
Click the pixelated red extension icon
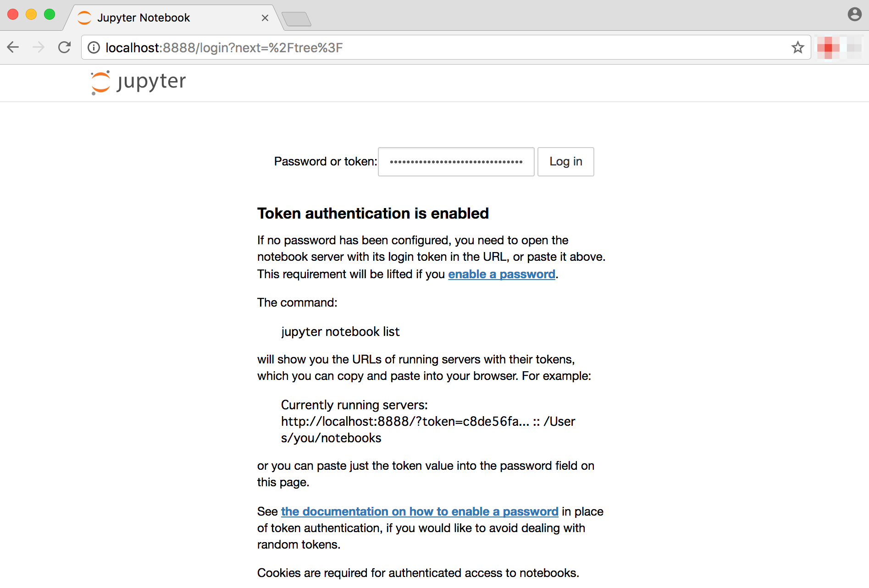coord(828,48)
